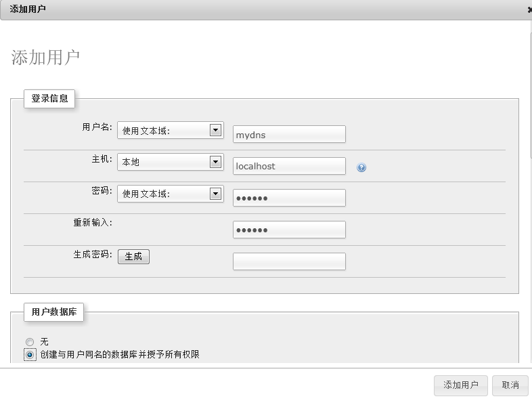Focus the username field containing mydns
Screen dimensions: 532x403
coord(289,134)
